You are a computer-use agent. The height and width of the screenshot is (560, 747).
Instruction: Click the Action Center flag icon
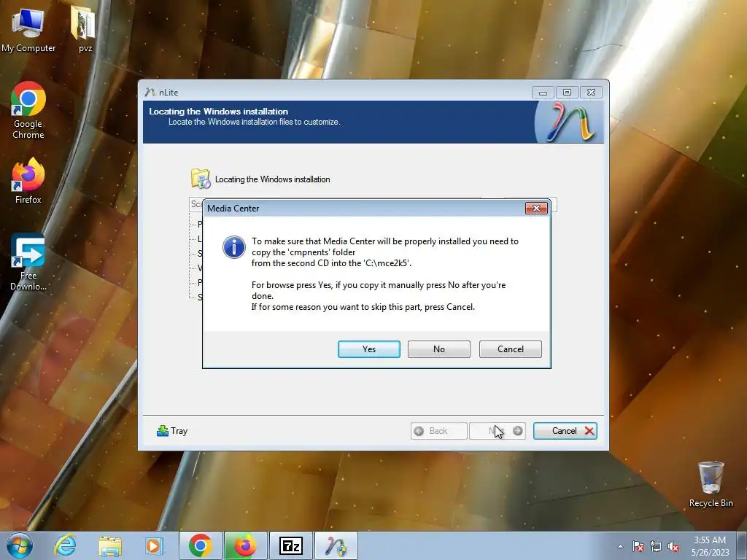tap(638, 546)
